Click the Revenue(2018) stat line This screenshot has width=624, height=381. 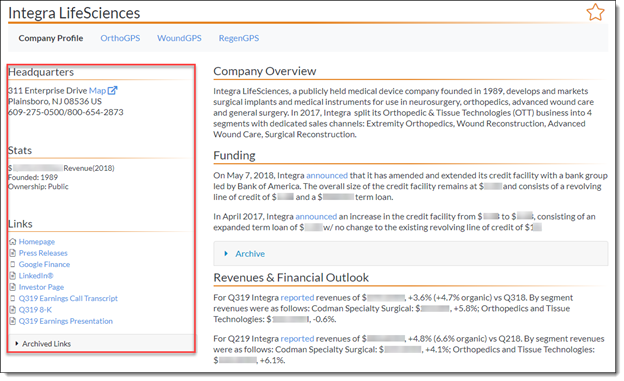[x=61, y=168]
